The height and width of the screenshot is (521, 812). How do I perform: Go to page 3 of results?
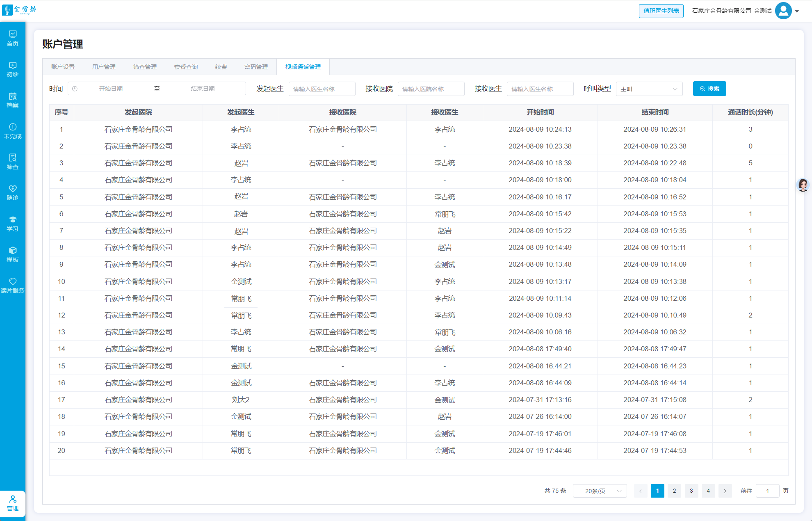pos(691,491)
